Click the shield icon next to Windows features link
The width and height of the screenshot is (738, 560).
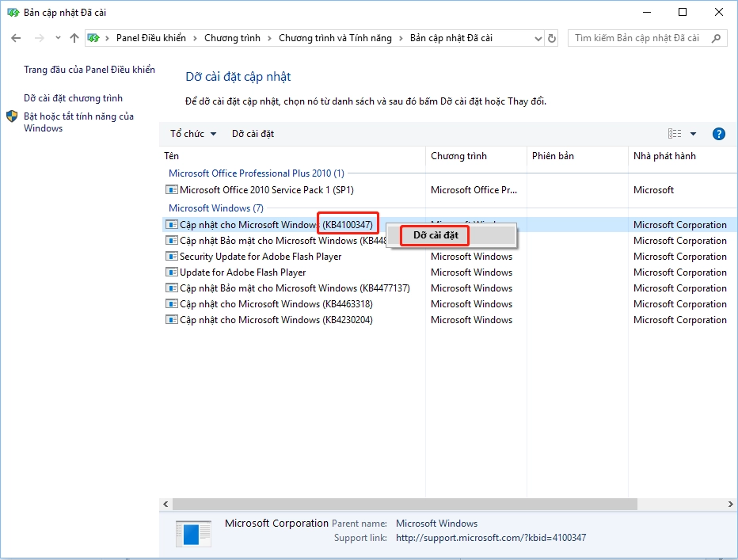(10, 116)
